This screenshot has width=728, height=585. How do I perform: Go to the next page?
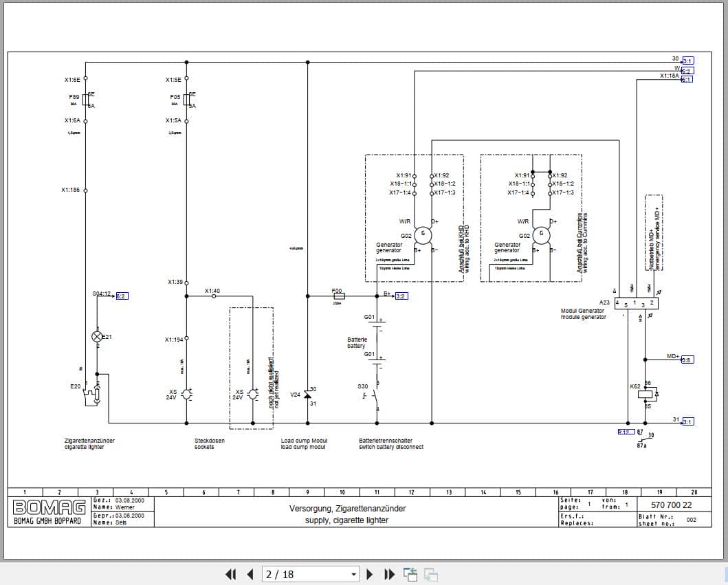[370, 574]
